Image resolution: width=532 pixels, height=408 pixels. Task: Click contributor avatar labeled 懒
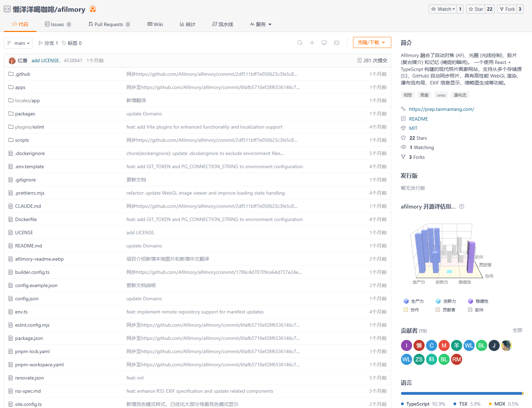(x=419, y=345)
